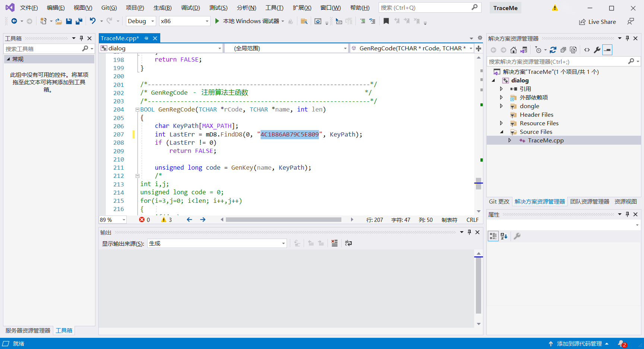Screen dimensions: 644x349
Task: Expand the dongle folder node
Action: click(x=501, y=106)
